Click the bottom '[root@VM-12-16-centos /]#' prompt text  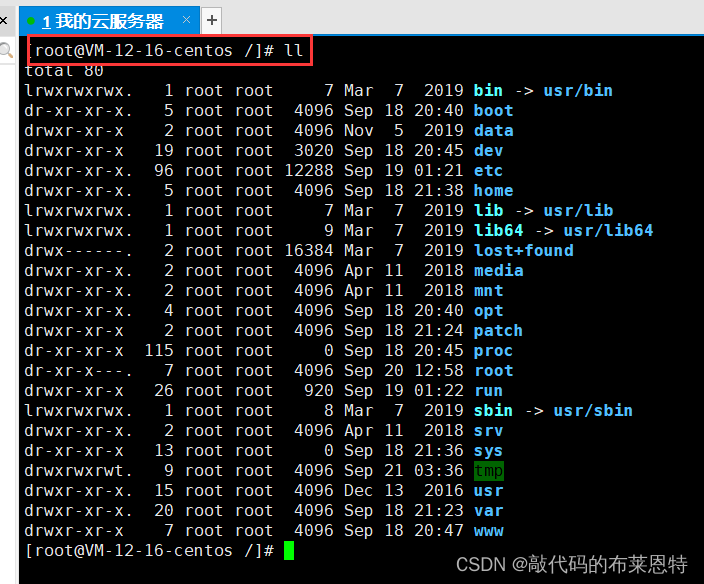(149, 551)
